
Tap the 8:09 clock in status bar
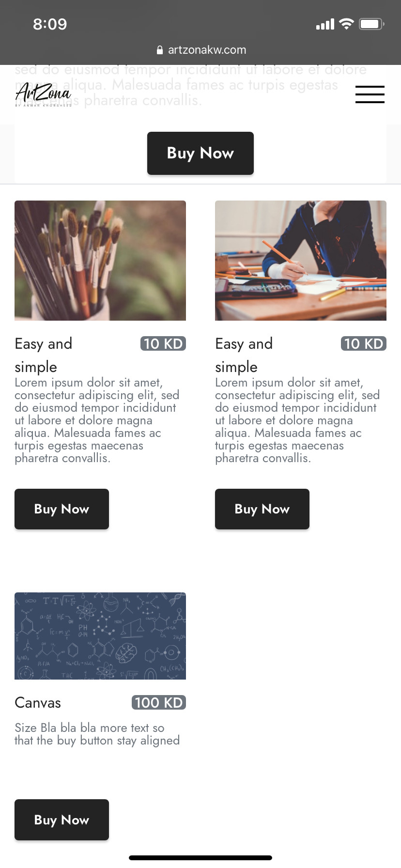point(50,24)
